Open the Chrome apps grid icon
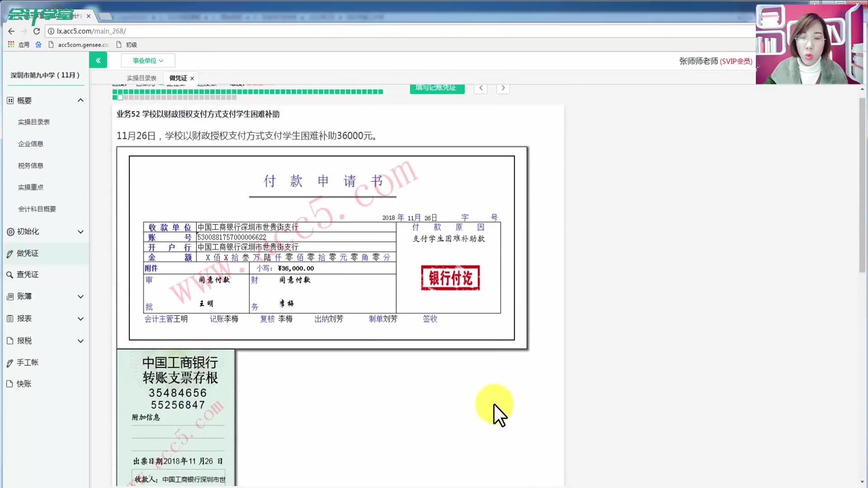Viewport: 868px width, 488px height. tap(11, 44)
